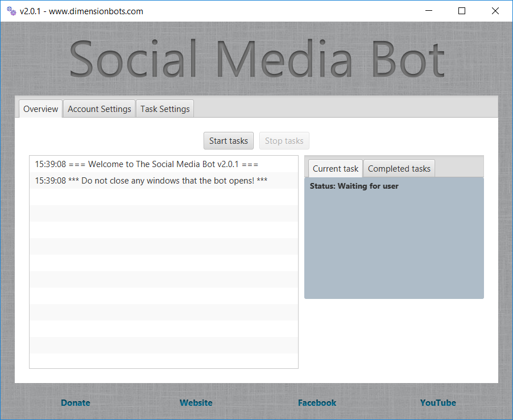Screen dimensions: 513x420
Task: Open the YouTube link
Action: [438, 403]
